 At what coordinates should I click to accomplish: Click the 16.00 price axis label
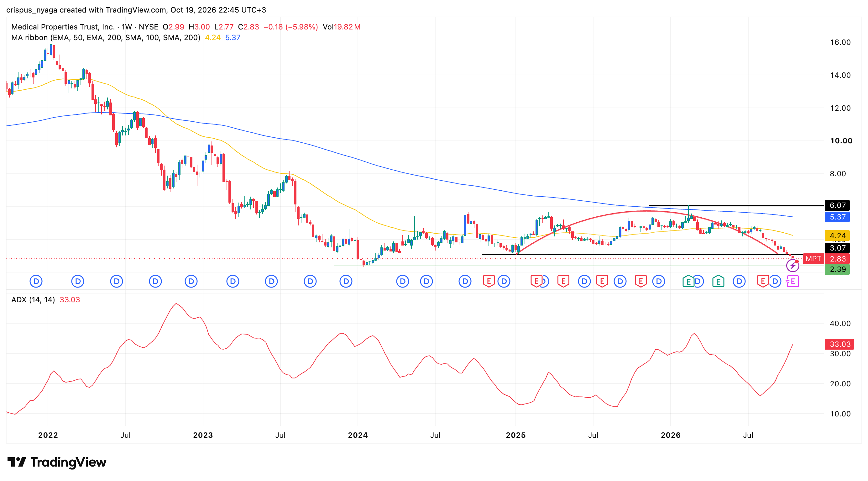click(x=840, y=42)
